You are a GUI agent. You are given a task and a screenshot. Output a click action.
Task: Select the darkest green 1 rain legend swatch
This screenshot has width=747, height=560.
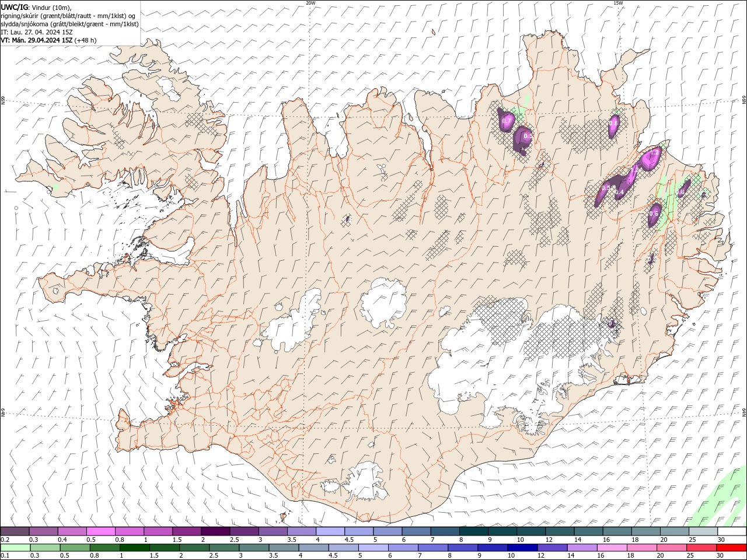coord(134,548)
